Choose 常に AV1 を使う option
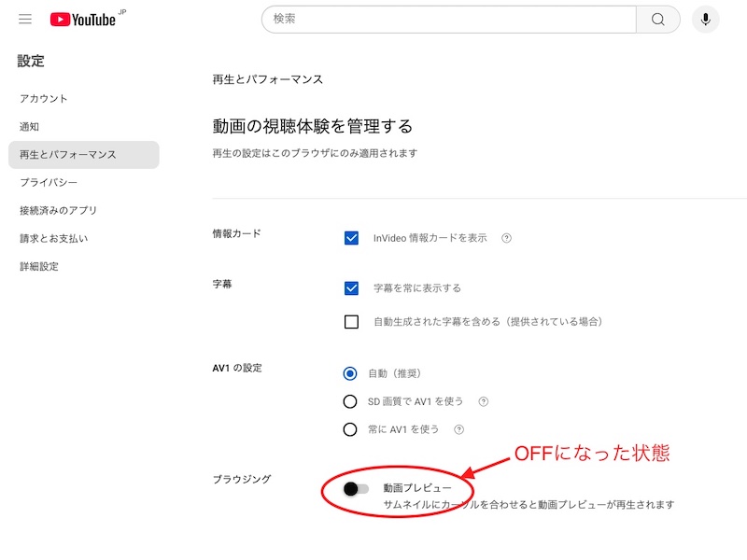Screen dimensions: 747x560 pos(351,429)
